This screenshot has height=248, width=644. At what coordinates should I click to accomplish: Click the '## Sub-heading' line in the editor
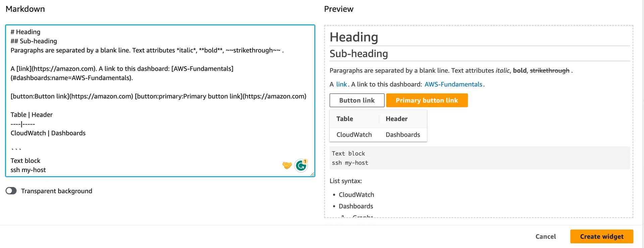(x=34, y=41)
